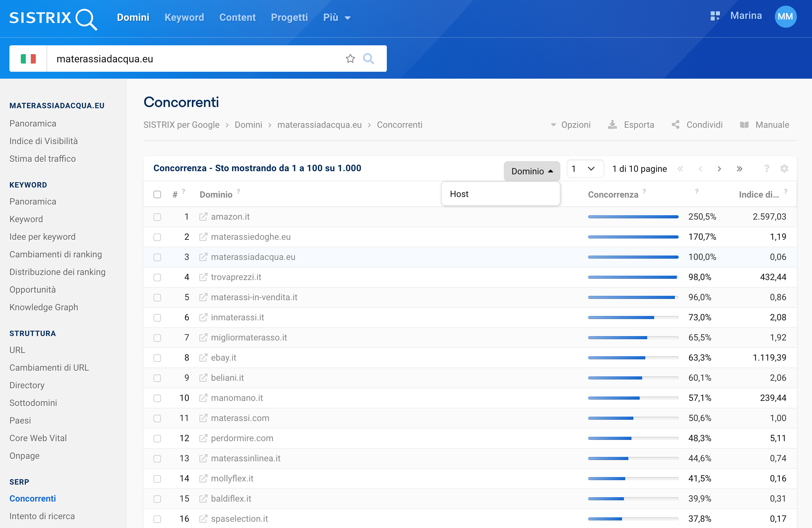
Task: Open trovaprezzi.it external link icon
Action: 203,277
